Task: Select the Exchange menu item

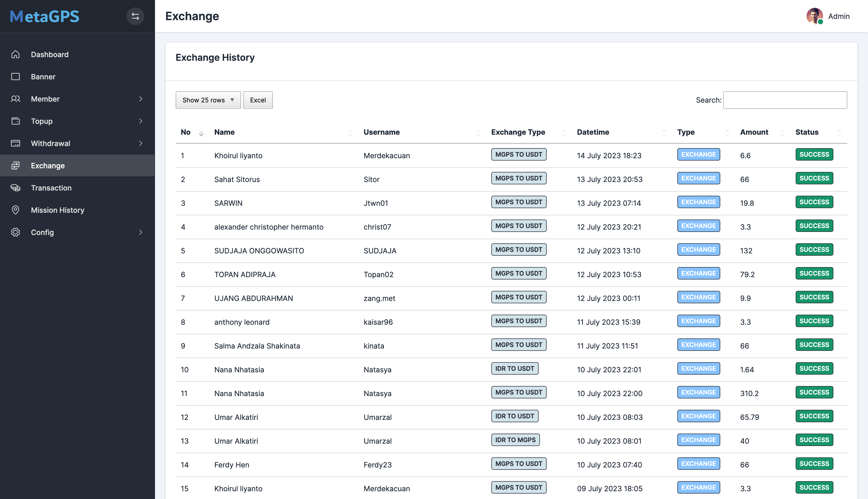Action: [x=78, y=165]
